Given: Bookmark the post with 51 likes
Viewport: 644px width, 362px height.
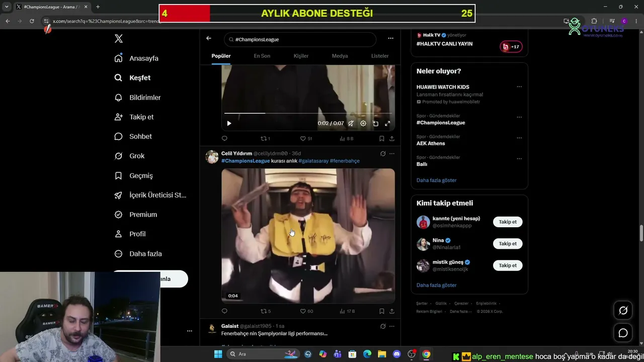Looking at the screenshot, I should point(382,139).
